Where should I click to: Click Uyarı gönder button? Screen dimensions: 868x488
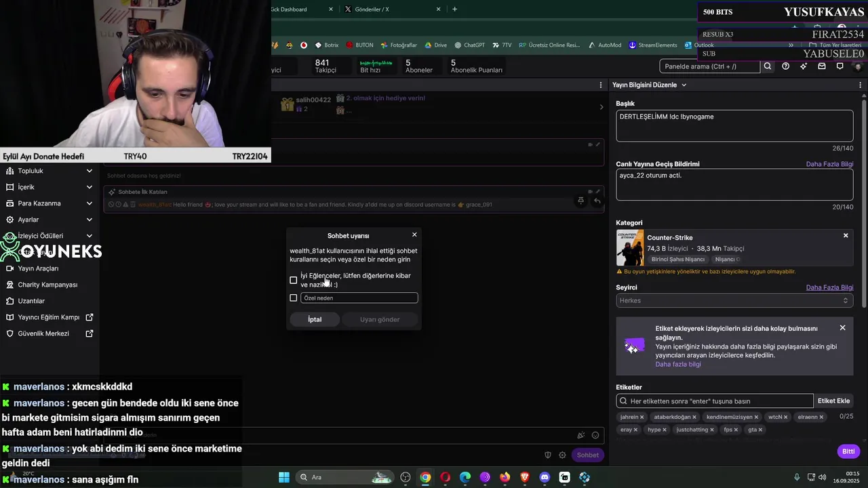tap(380, 319)
